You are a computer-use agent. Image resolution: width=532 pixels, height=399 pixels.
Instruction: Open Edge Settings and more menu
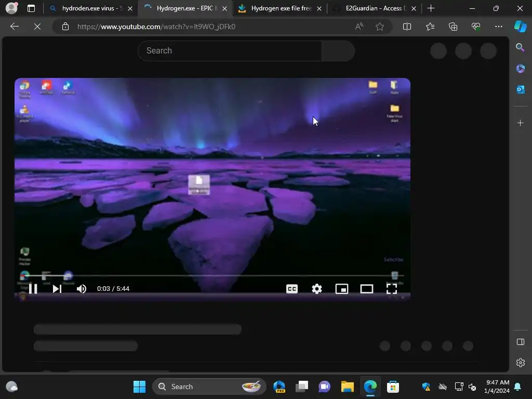tap(498, 26)
